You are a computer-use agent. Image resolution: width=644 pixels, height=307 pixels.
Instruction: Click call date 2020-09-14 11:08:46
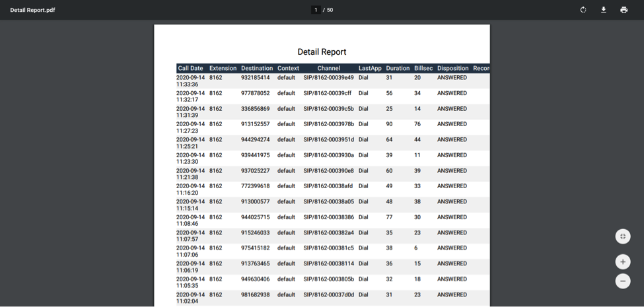[x=191, y=221]
